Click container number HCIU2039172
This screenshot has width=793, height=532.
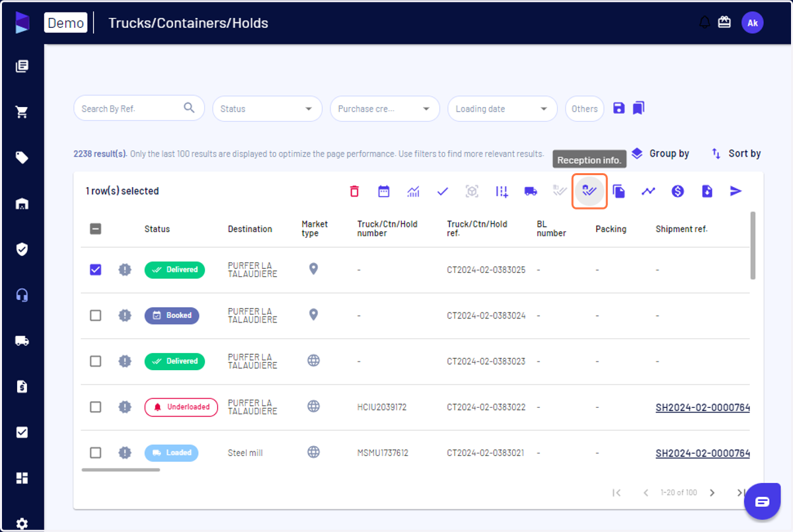tap(382, 407)
